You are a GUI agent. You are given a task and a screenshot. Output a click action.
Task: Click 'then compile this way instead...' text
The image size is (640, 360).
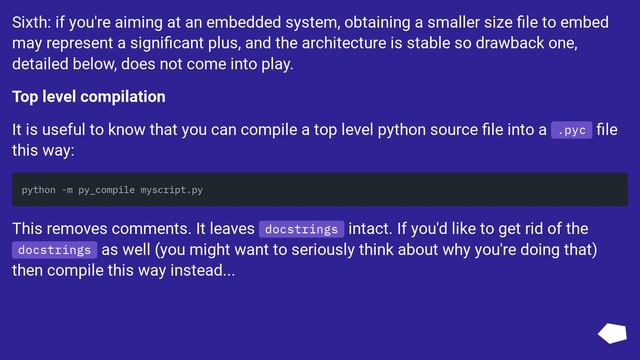pyautogui.click(x=124, y=270)
